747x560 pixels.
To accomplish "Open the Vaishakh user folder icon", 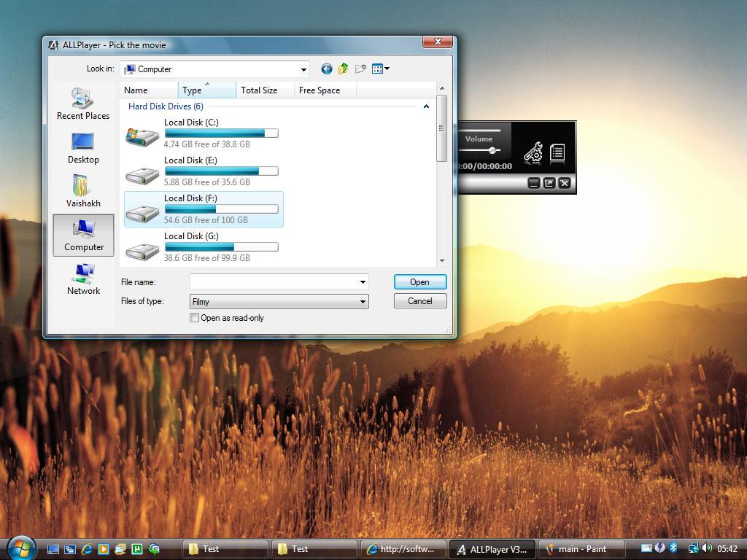I will (82, 190).
